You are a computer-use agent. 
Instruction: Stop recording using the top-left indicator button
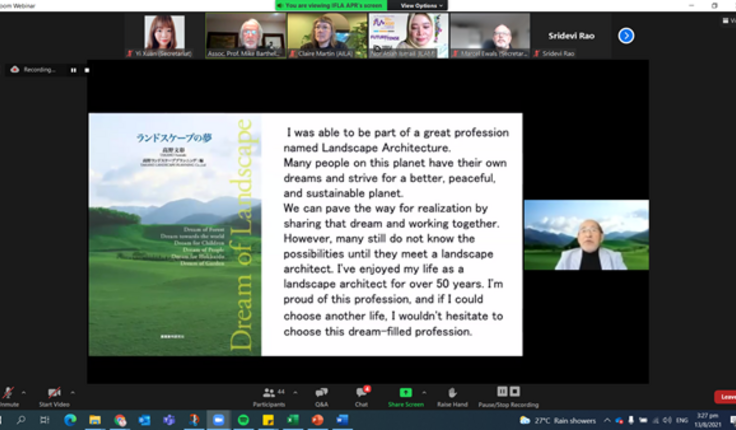click(x=87, y=70)
